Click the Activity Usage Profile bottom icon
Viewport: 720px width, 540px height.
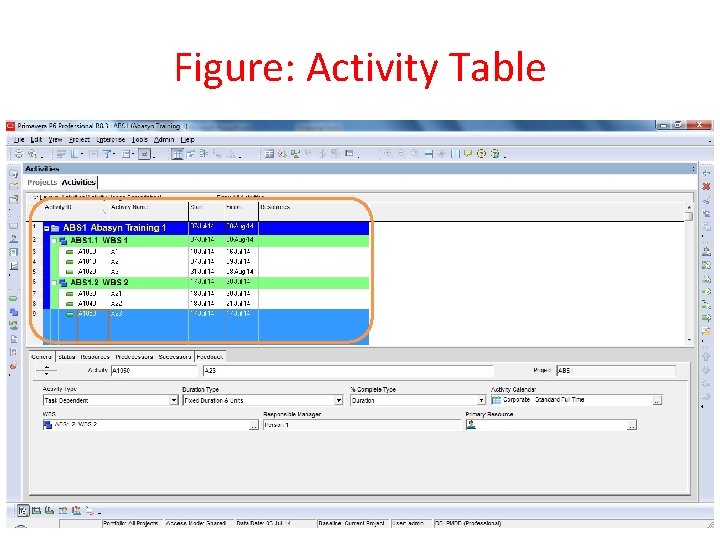[x=50, y=510]
